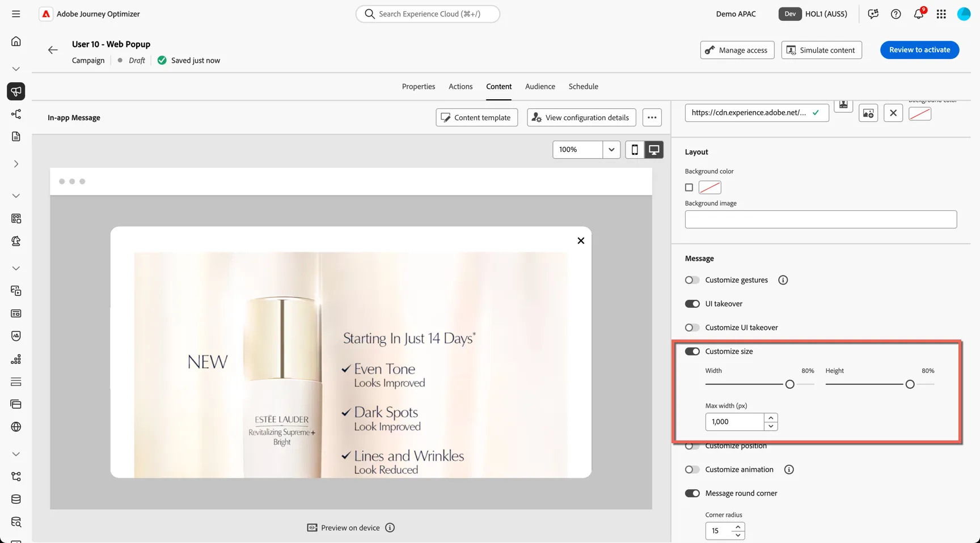The height and width of the screenshot is (543, 980).
Task: Switch to the Audience tab
Action: 540,87
